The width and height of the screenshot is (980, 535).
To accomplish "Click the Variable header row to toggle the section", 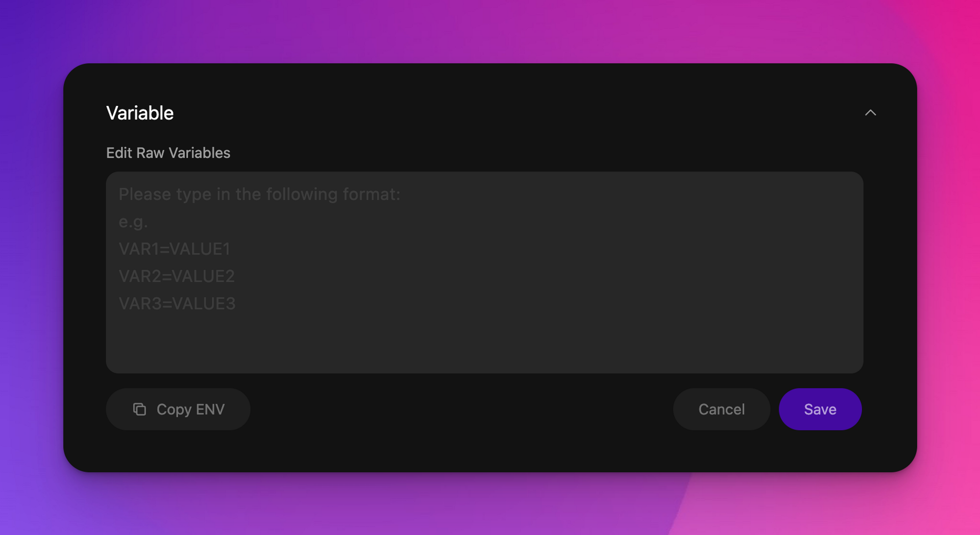I will pyautogui.click(x=491, y=113).
